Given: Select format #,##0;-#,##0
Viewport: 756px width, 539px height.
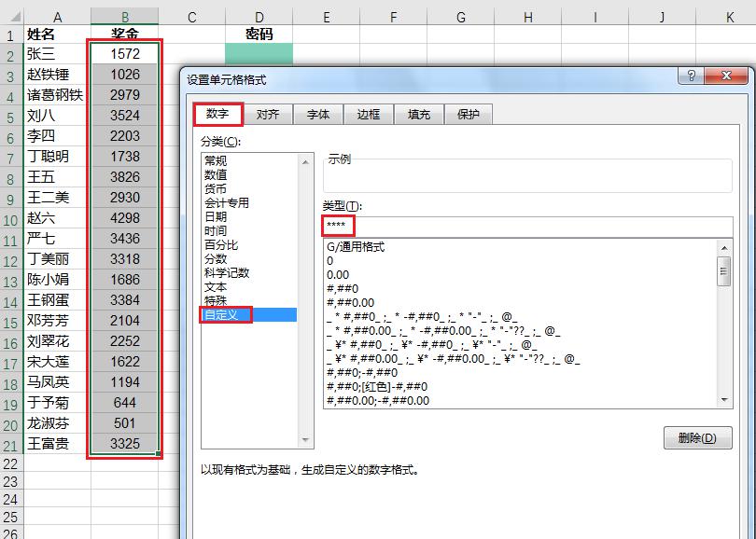Looking at the screenshot, I should point(362,373).
